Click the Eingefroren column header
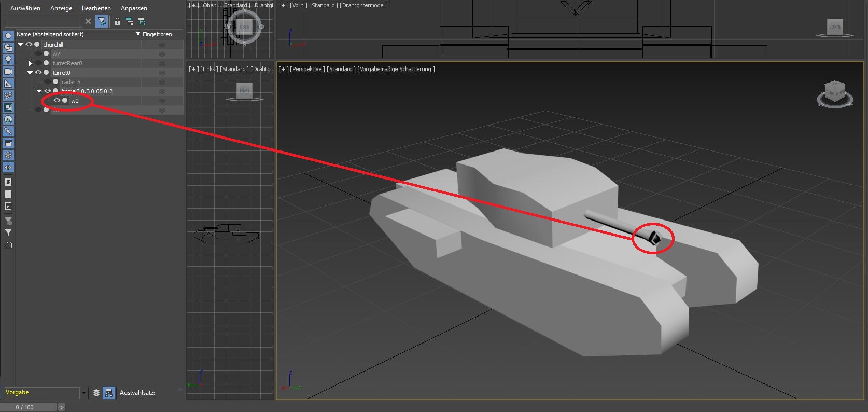This screenshot has height=412, width=868. coord(157,34)
